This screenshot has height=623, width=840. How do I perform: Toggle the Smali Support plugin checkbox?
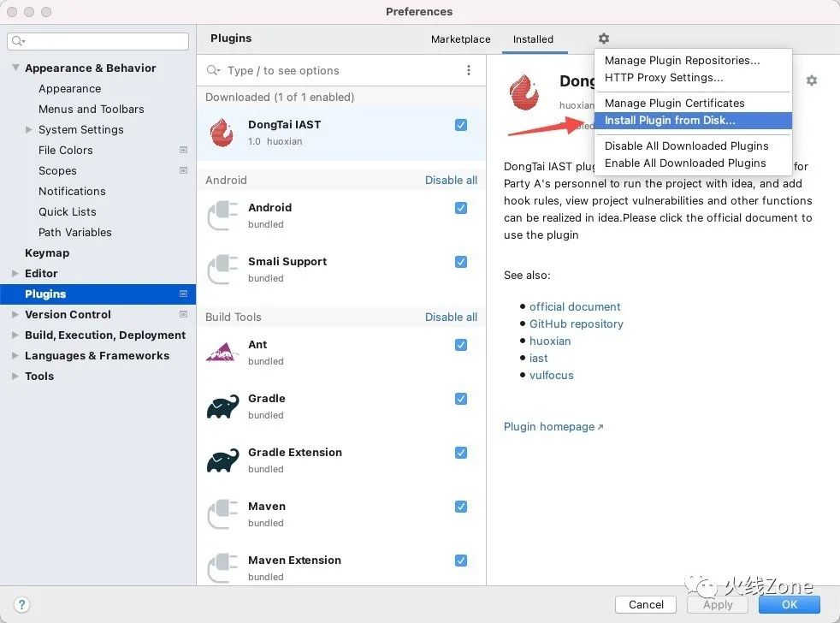tap(461, 262)
